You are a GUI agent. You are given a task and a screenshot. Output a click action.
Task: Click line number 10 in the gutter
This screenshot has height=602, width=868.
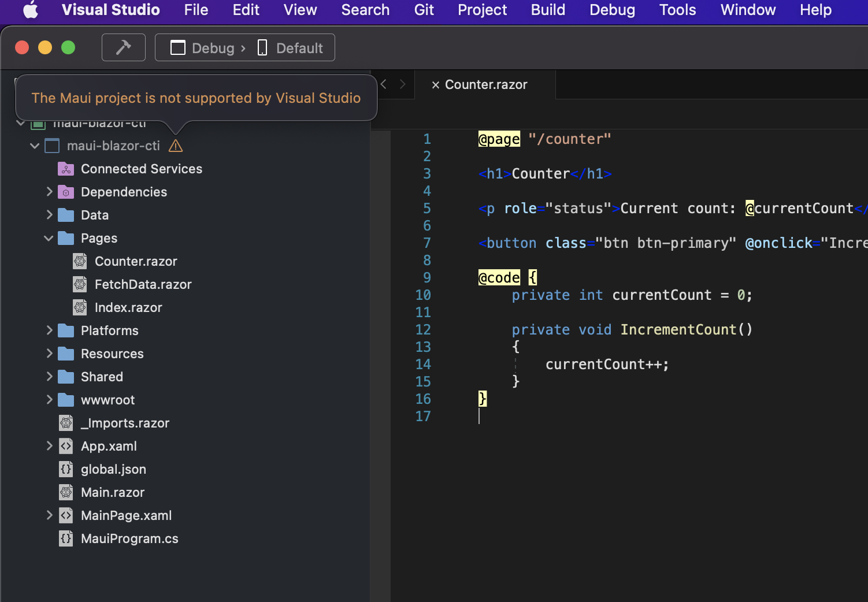(x=423, y=295)
